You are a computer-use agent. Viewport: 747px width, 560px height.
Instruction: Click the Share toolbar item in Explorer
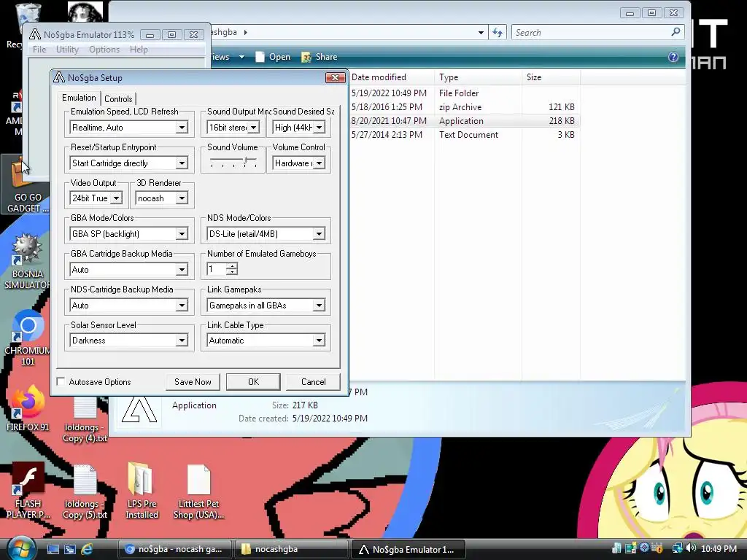[320, 57]
